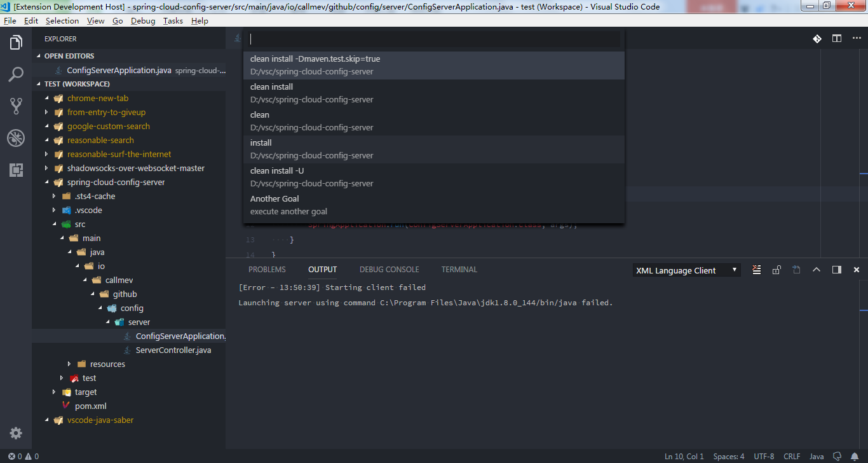This screenshot has height=463, width=868.
Task: Split the editor with the split icon
Action: click(x=837, y=39)
